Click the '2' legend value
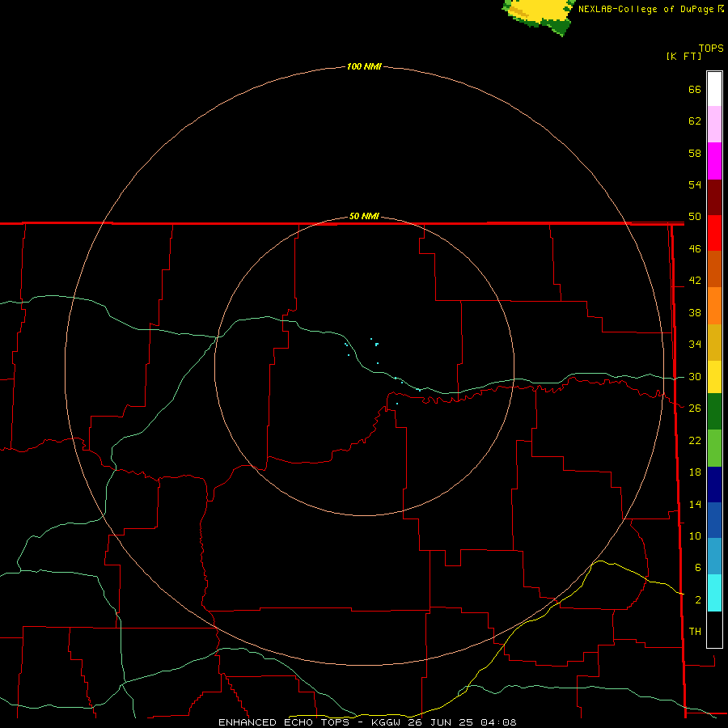 pyautogui.click(x=697, y=600)
